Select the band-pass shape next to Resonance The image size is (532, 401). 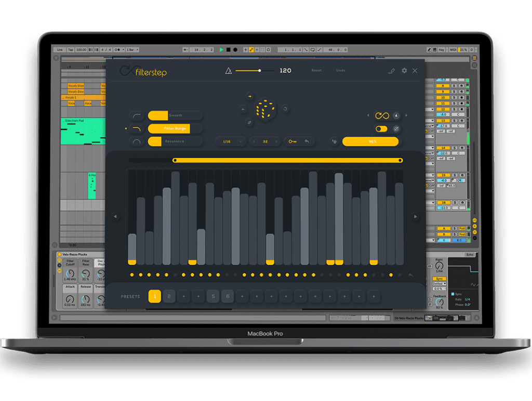(137, 141)
